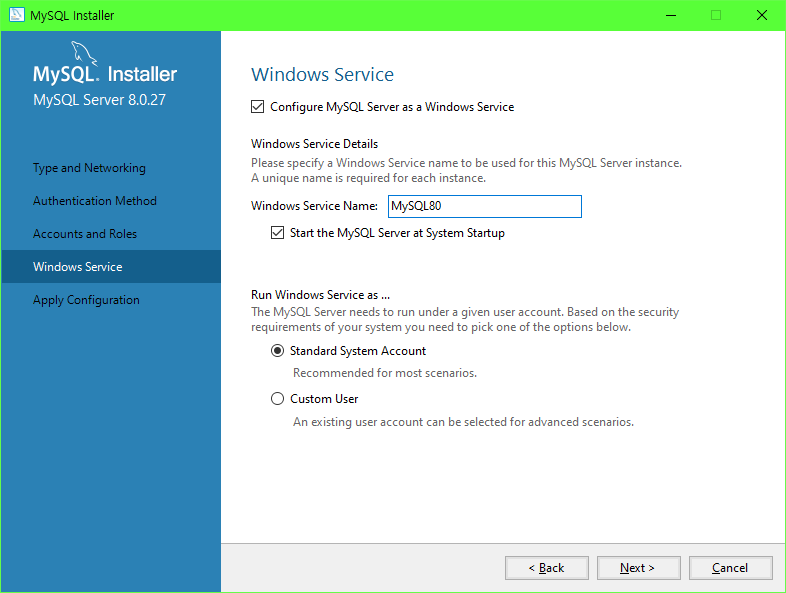786x593 pixels.
Task: Click 'Recommended for most scenarios.' text
Action: 385,373
